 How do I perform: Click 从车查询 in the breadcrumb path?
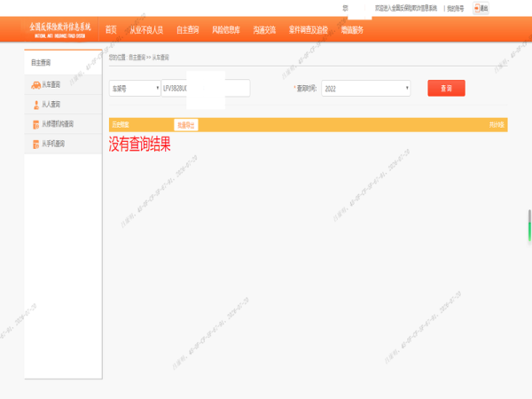pyautogui.click(x=160, y=58)
